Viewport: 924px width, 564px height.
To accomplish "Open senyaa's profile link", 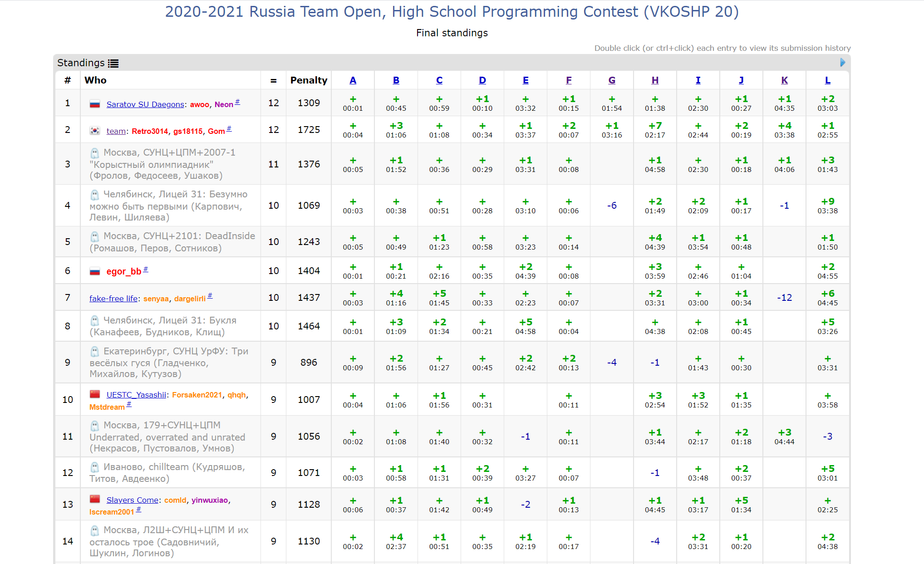I will [x=156, y=299].
